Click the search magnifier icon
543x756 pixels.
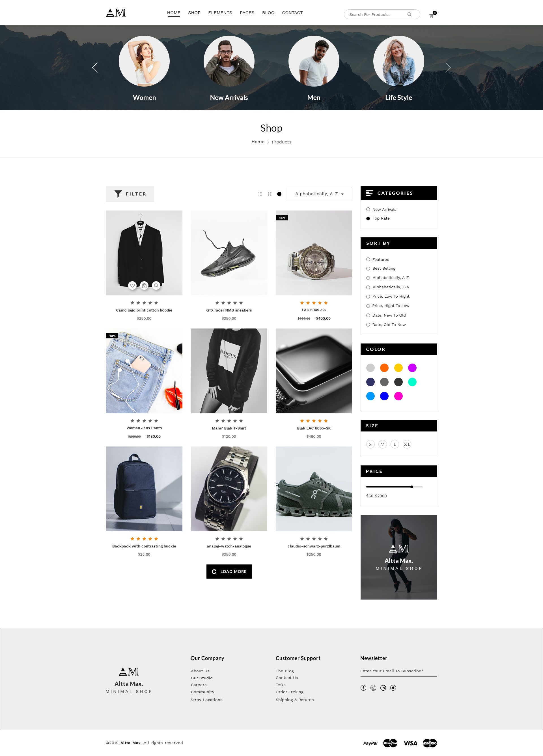pos(410,14)
